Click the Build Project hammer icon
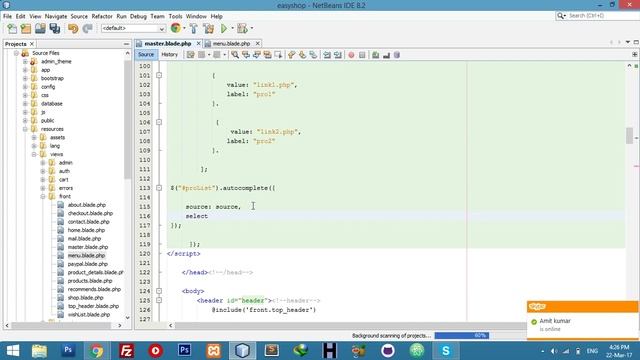 click(x=194, y=29)
